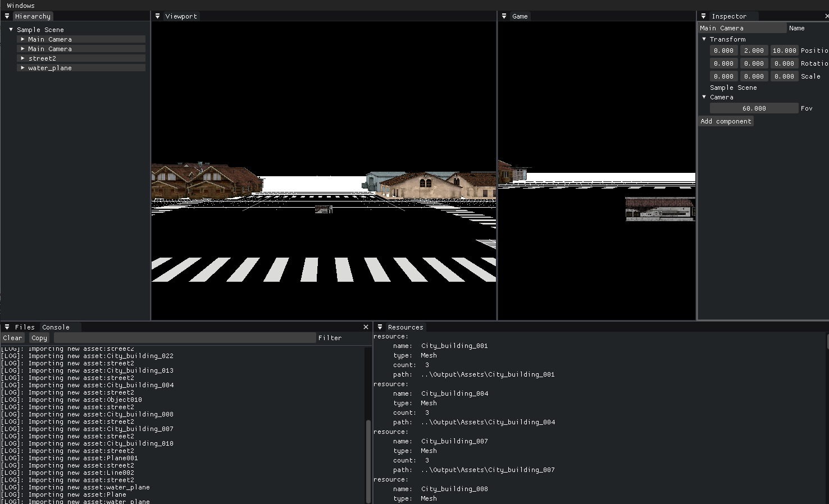The width and height of the screenshot is (829, 504).
Task: Click the Copy button in the console
Action: pos(39,338)
